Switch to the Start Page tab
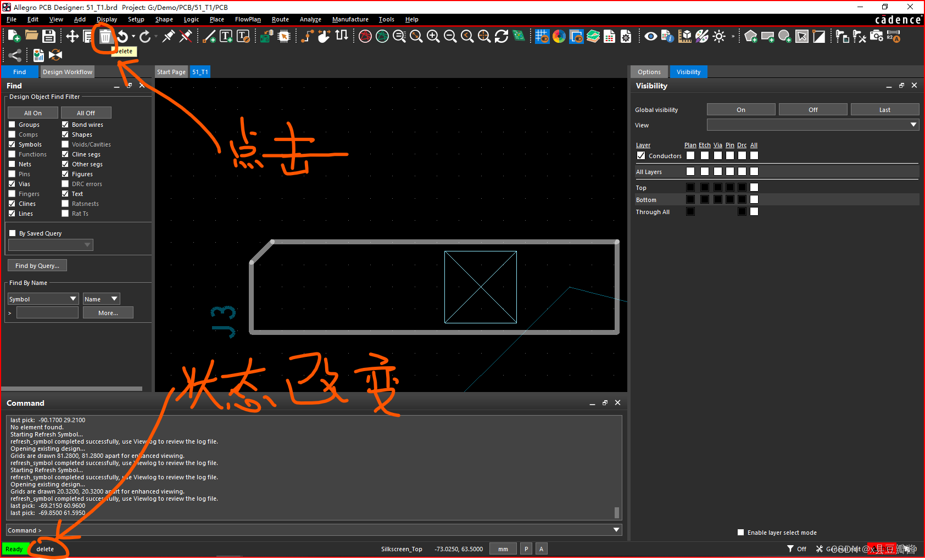Viewport: 925px width, 560px height. 171,72
